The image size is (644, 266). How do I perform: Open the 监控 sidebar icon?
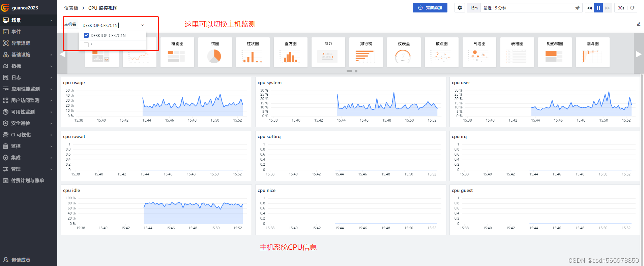[6, 146]
